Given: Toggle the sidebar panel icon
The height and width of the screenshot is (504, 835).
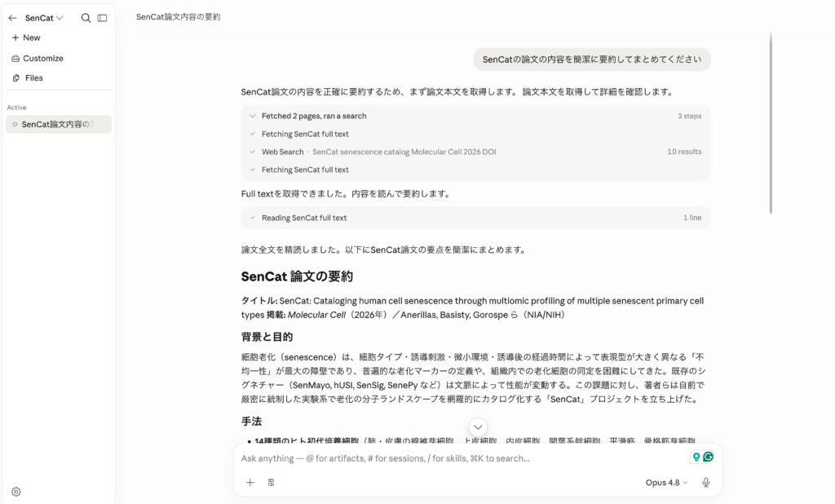Looking at the screenshot, I should point(102,18).
